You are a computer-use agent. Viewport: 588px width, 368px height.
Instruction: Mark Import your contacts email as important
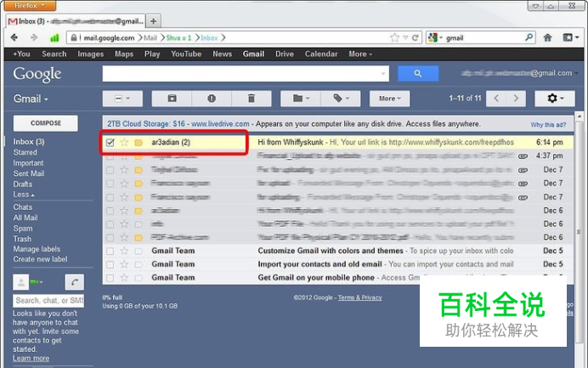[x=139, y=264]
